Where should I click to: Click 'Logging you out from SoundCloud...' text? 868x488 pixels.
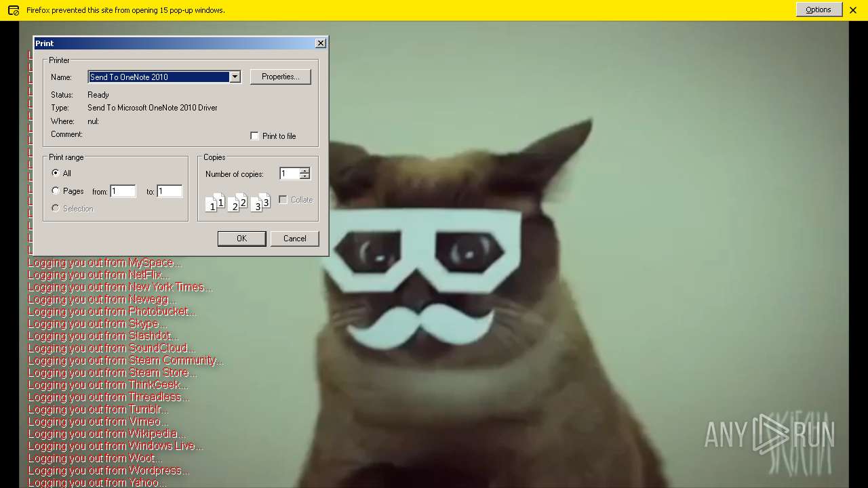[111, 348]
